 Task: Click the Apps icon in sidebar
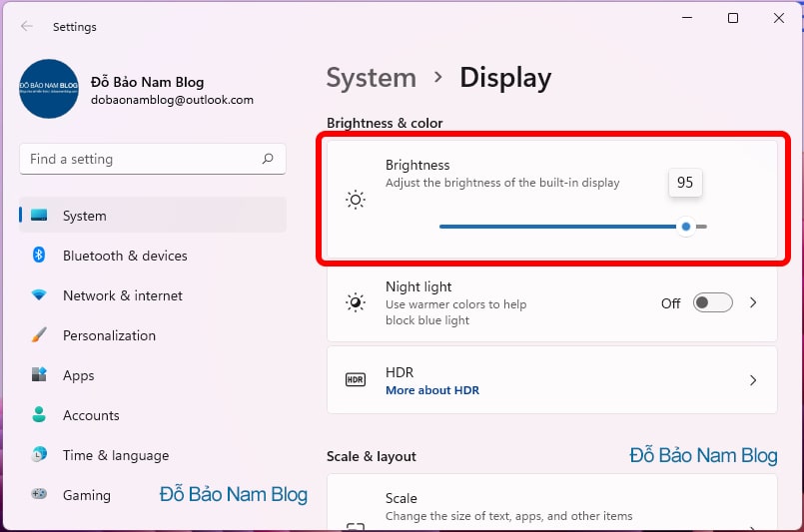pyautogui.click(x=39, y=374)
